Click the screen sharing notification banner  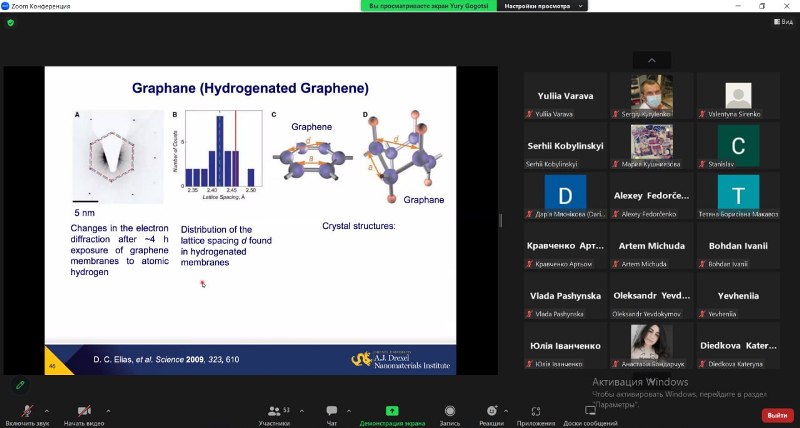pyautogui.click(x=428, y=6)
